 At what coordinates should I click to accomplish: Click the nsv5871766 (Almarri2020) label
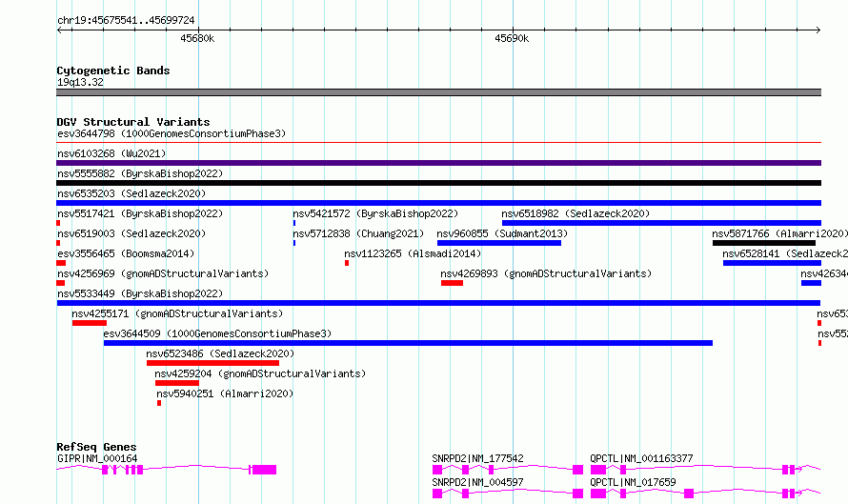(779, 233)
